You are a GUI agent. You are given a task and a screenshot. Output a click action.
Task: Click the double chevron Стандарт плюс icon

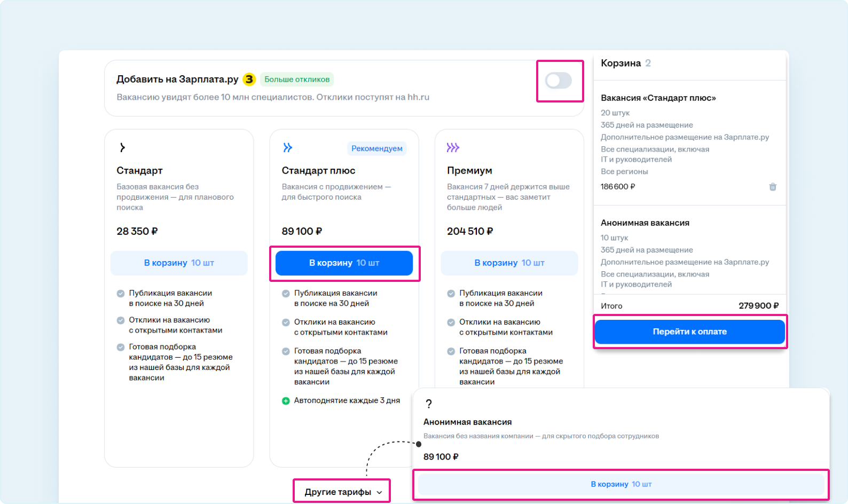coord(287,147)
